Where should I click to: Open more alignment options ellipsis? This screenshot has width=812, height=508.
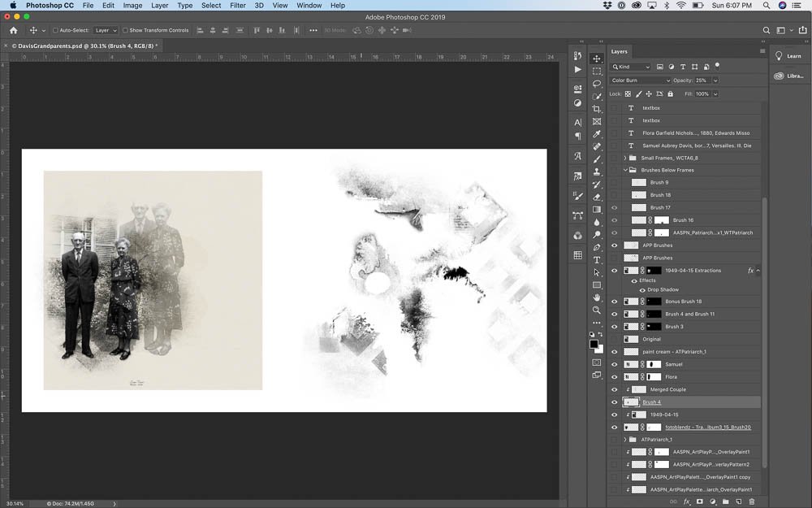(x=313, y=30)
